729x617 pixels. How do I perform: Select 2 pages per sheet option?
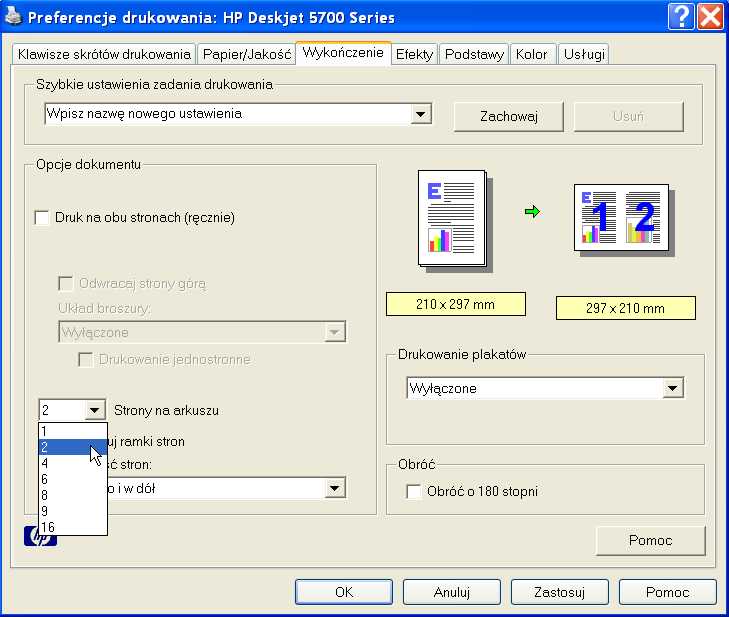pyautogui.click(x=73, y=447)
